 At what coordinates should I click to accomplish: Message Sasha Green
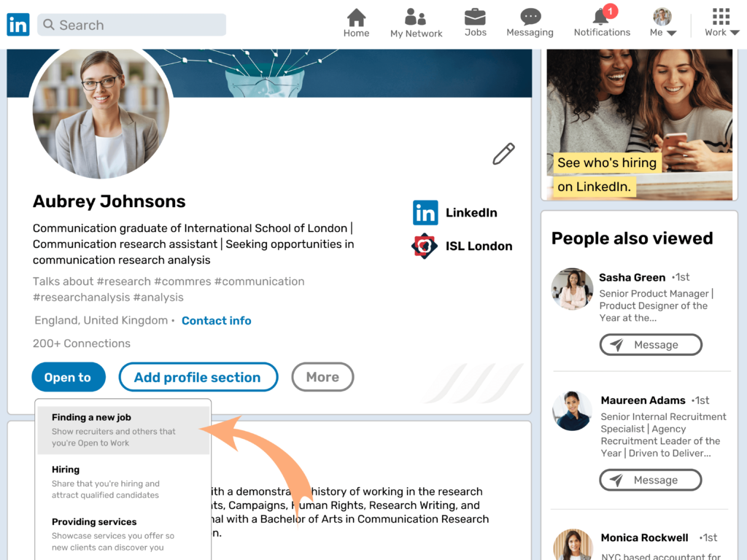pyautogui.click(x=650, y=344)
